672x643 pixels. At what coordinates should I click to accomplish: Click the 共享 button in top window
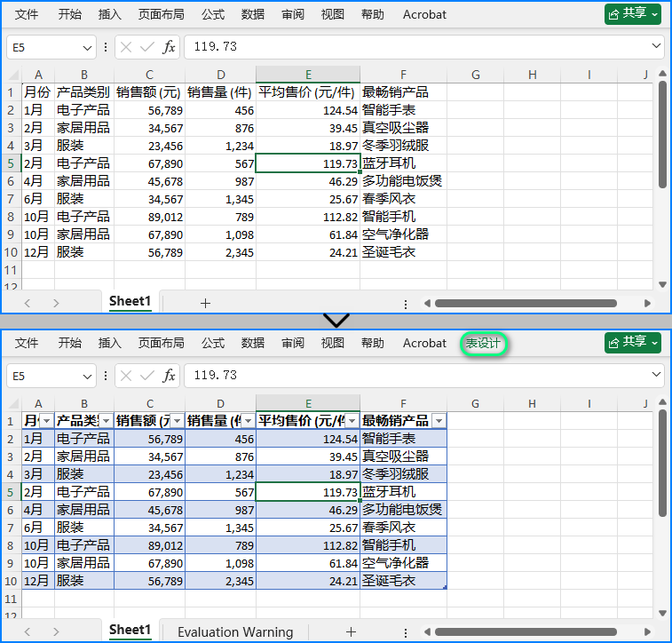633,14
